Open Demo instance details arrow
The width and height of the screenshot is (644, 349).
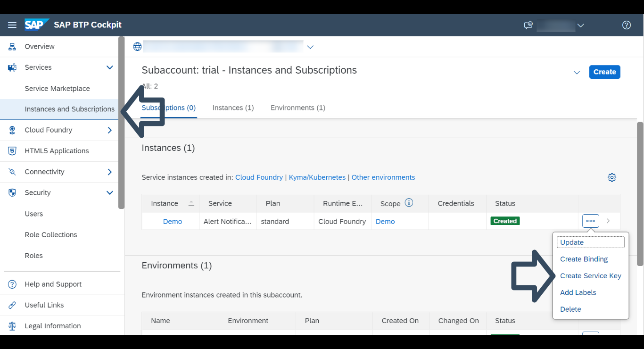pos(608,221)
